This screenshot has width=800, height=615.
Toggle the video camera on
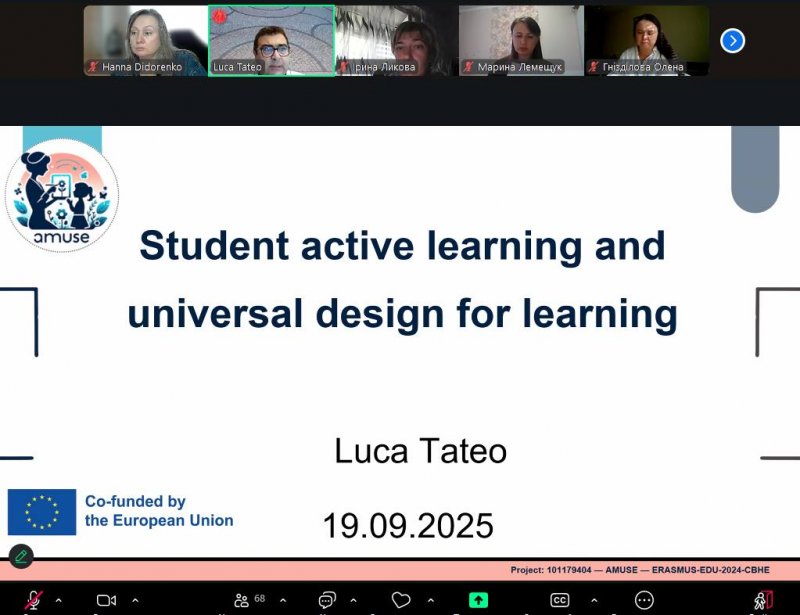pos(106,600)
